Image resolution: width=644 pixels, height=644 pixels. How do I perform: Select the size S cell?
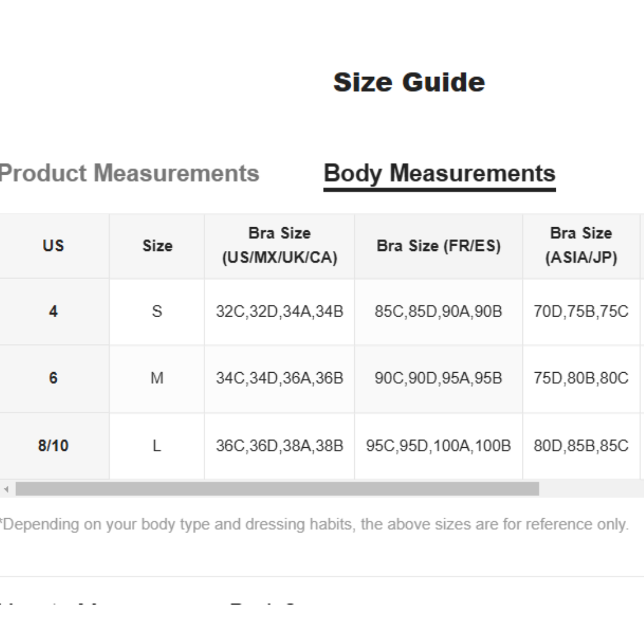coord(157,311)
